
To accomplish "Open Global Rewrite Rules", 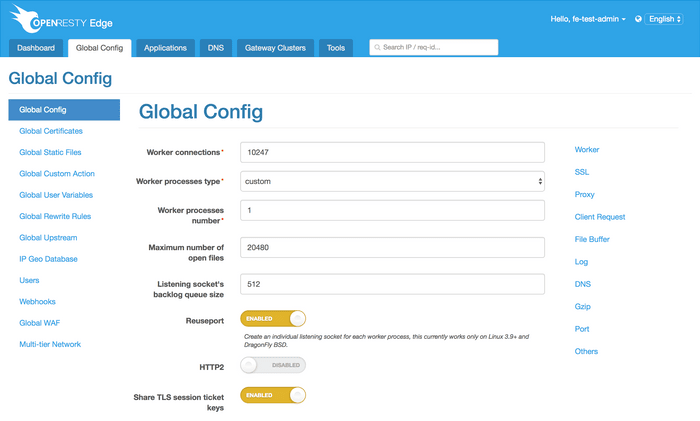I will coord(55,216).
